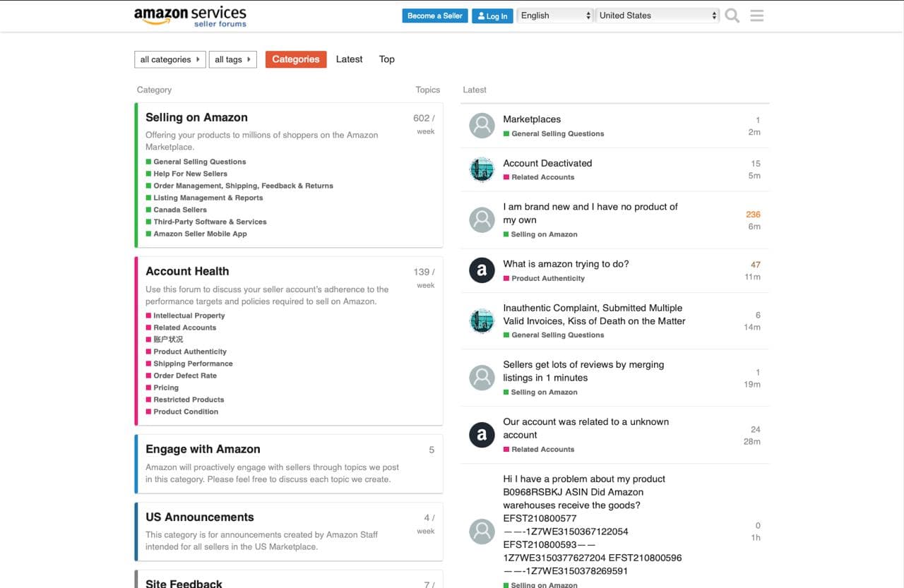Switch to the Top tab

click(x=386, y=59)
